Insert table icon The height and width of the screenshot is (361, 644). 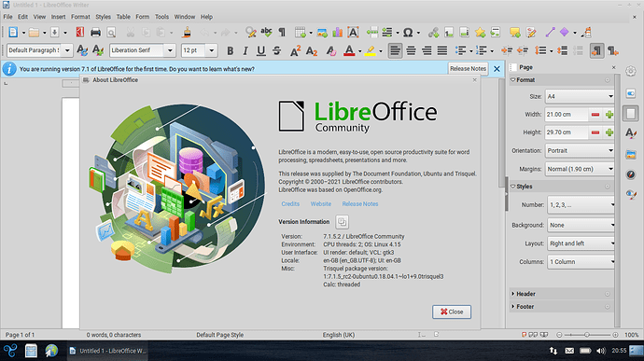pos(301,32)
